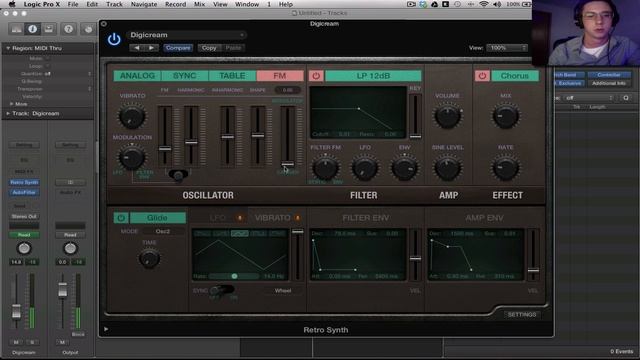Open the Navigate menu
This screenshot has height=360, width=640.
[144, 4]
